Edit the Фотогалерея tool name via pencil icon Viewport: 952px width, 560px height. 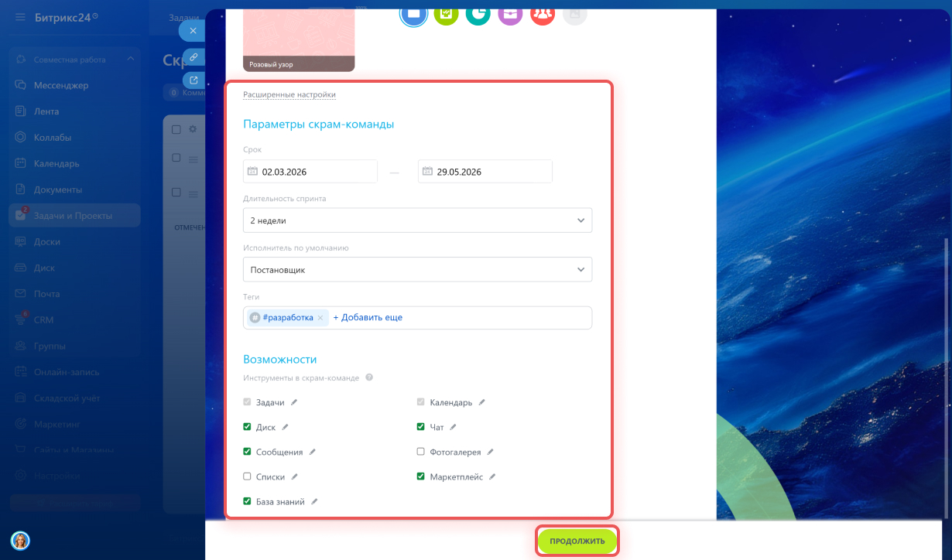tap(490, 452)
